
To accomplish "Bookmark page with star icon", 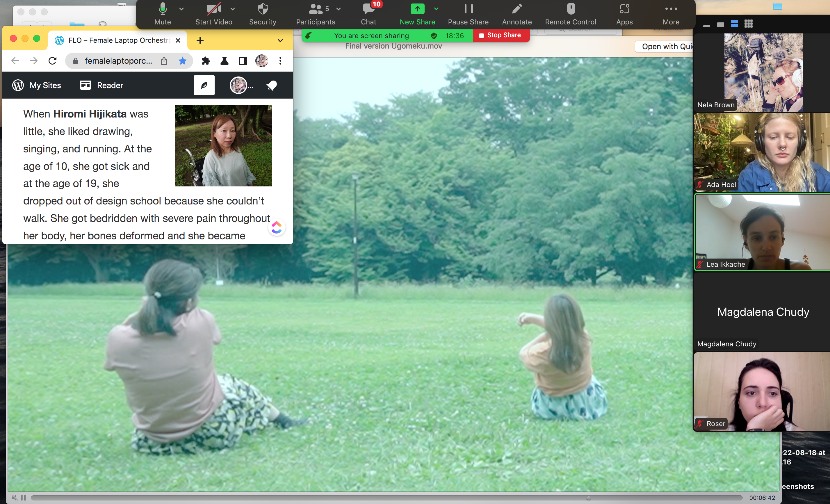I will coord(182,61).
